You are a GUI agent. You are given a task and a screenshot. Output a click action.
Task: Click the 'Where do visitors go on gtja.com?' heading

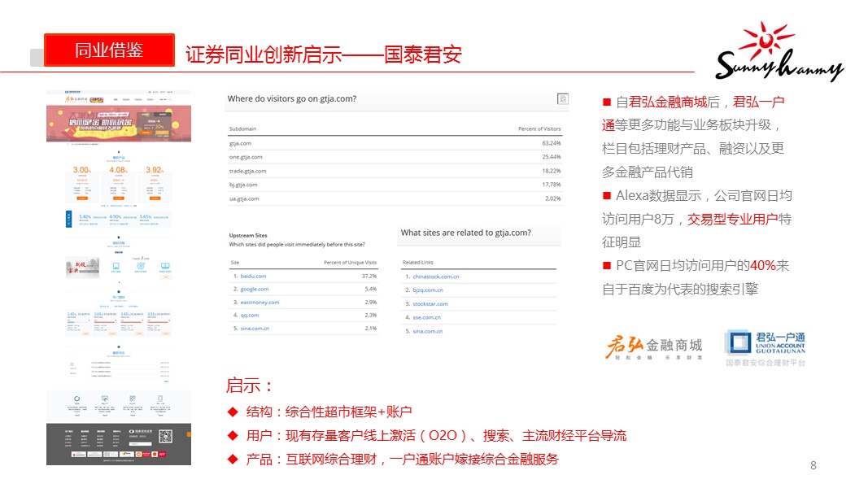292,98
